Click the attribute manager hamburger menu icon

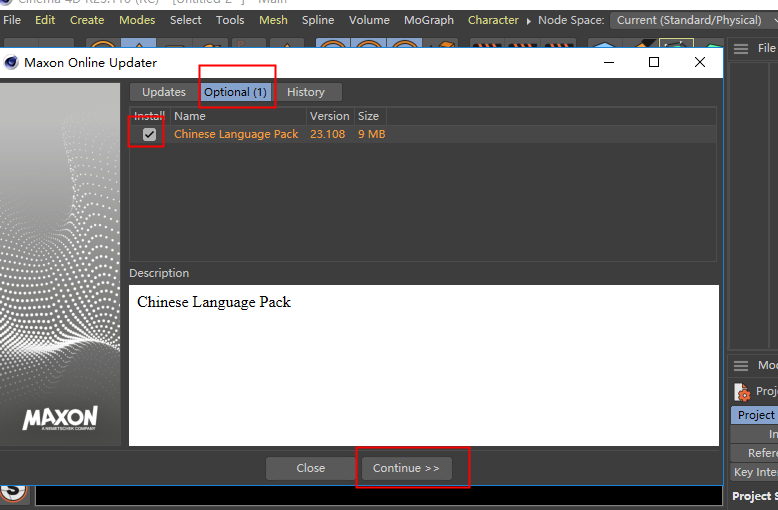click(x=741, y=366)
